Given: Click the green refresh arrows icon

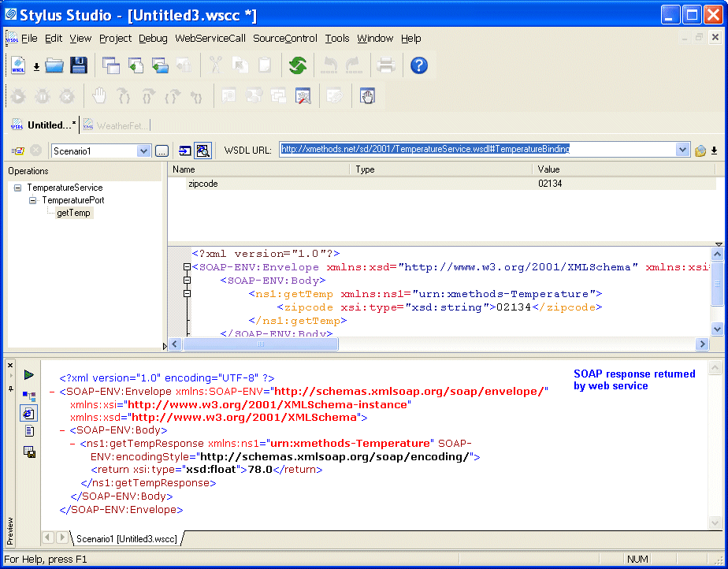Looking at the screenshot, I should pos(297,65).
